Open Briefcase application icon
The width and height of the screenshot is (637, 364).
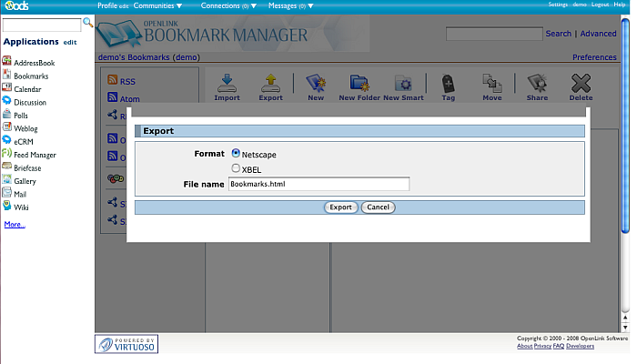tap(6, 167)
